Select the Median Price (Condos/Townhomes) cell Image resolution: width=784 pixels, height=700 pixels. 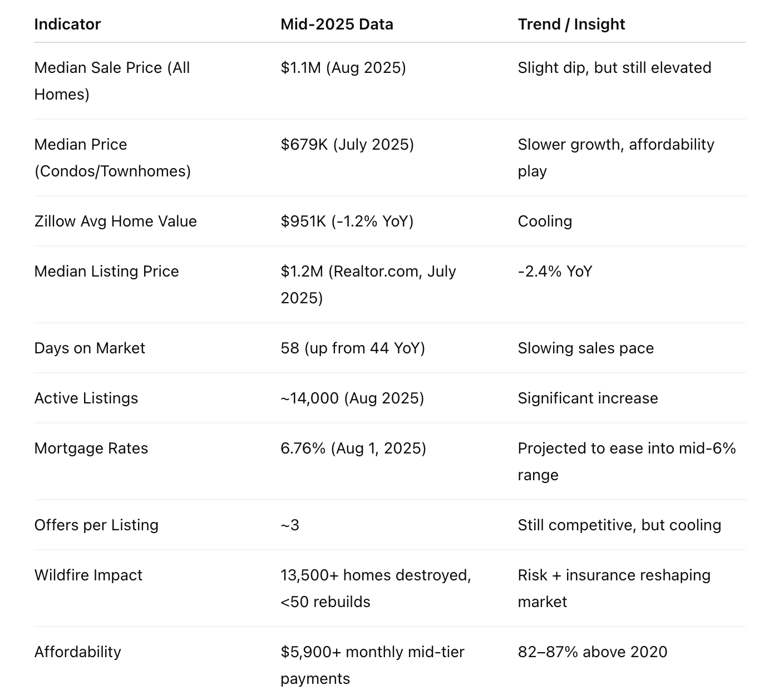click(x=112, y=157)
